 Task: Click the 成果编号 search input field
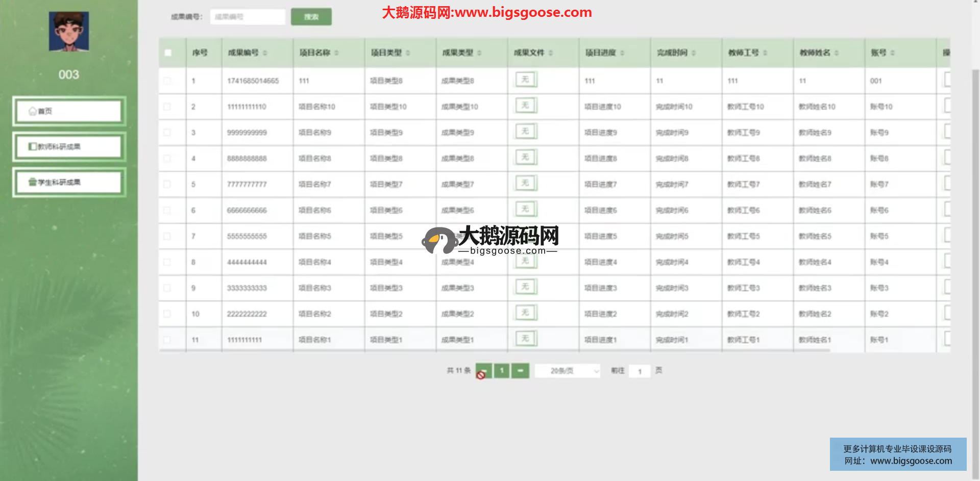(x=248, y=17)
